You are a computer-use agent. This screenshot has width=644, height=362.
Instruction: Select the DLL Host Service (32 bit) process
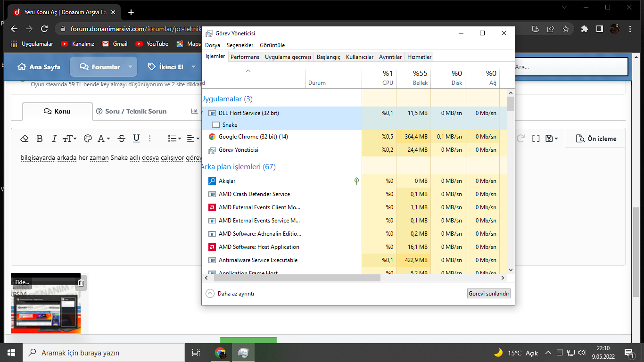pos(354,113)
